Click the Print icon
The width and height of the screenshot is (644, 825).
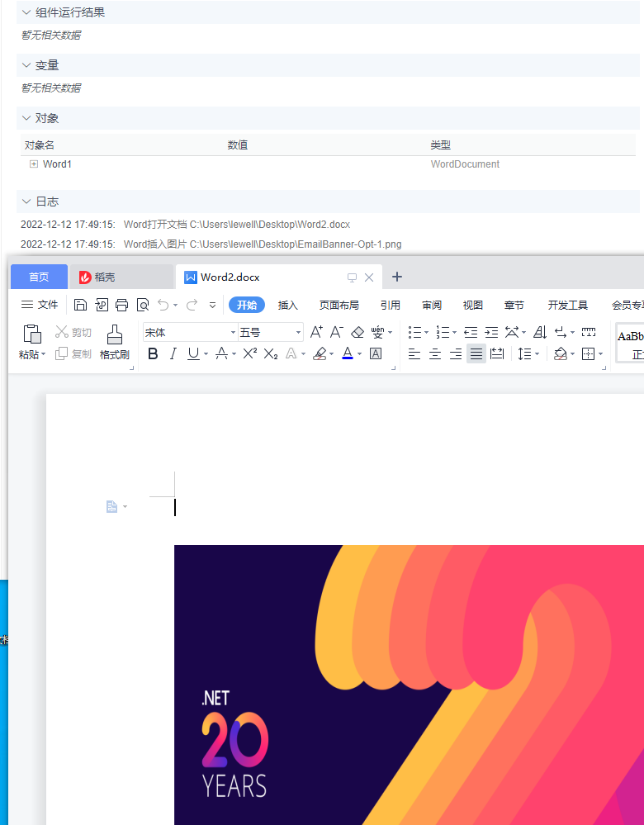point(121,305)
